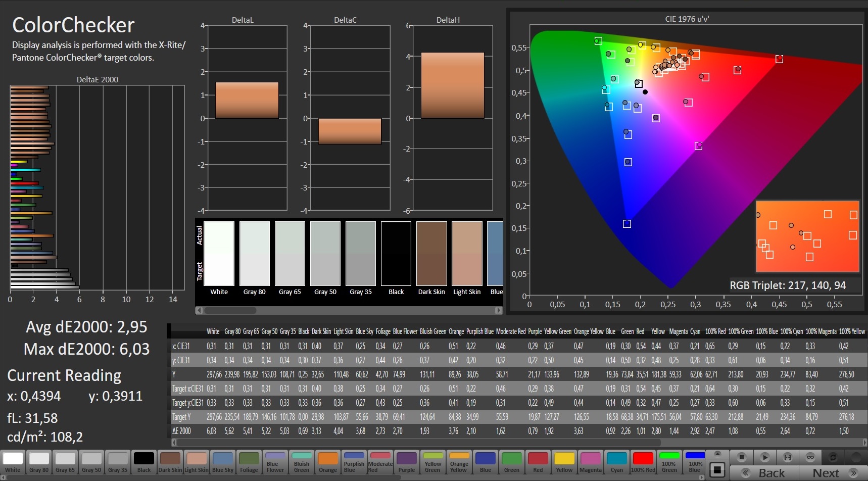Click the '100% Yellow' column header in table

[x=852, y=331]
